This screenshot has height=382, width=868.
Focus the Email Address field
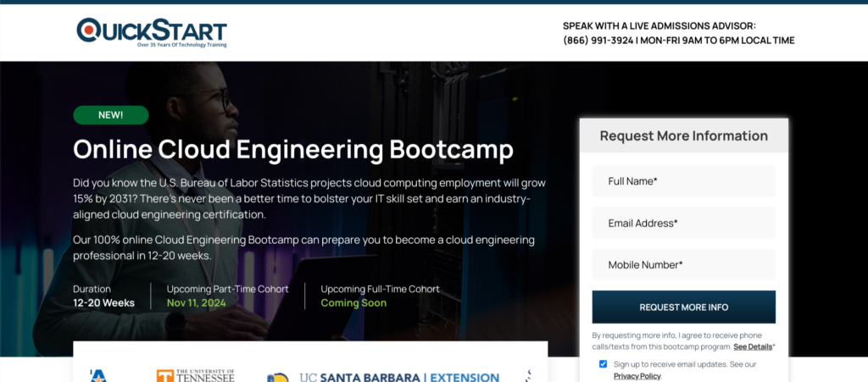pyautogui.click(x=683, y=224)
